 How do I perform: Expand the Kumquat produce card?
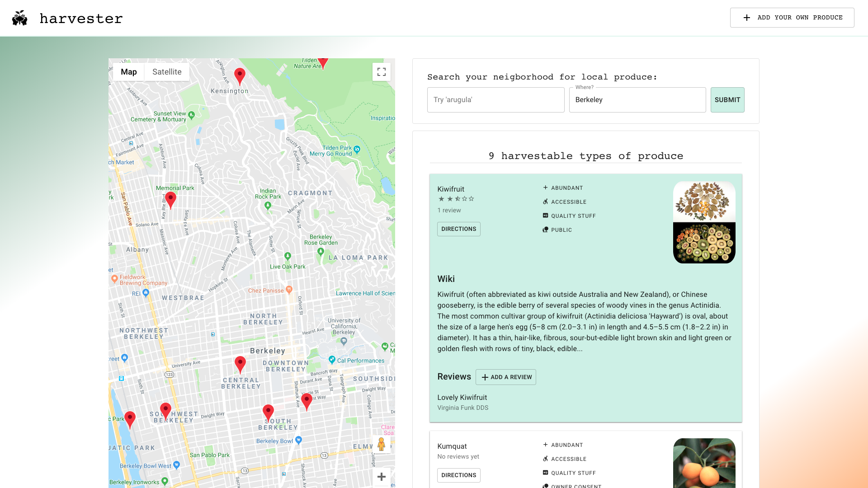pos(452,446)
